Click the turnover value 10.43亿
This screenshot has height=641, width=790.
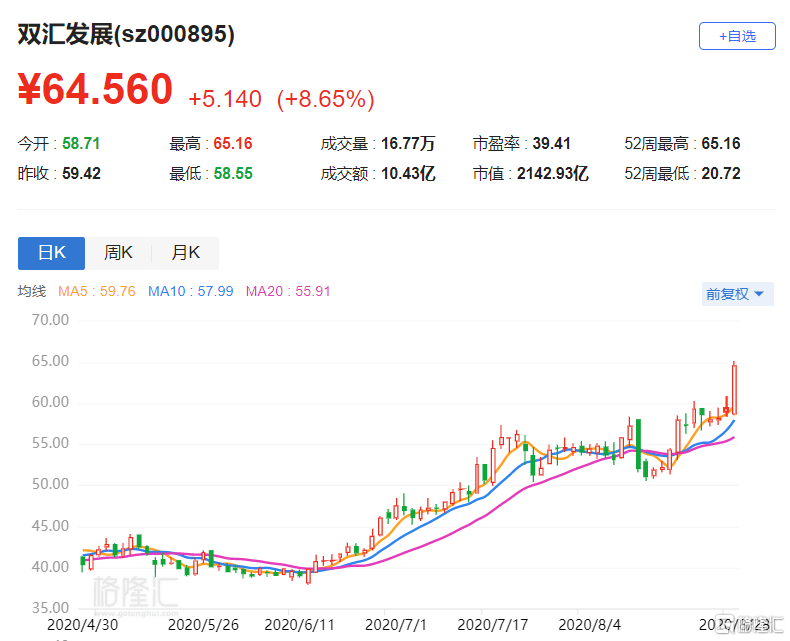[x=408, y=174]
